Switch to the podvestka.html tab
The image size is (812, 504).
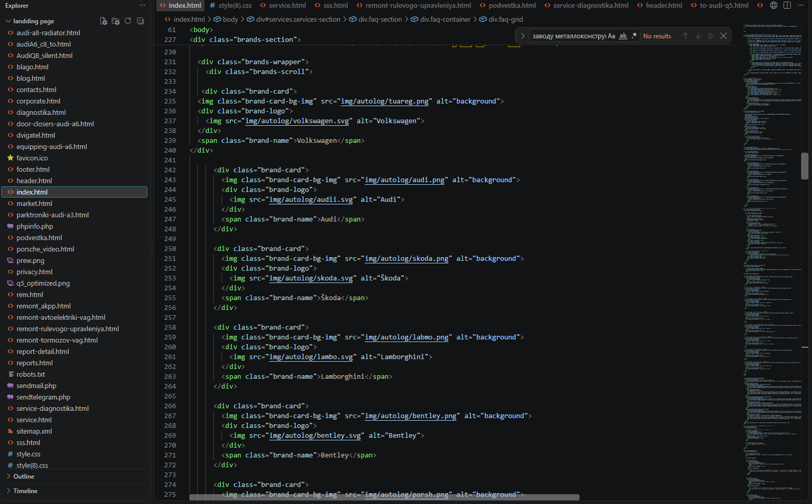tap(508, 5)
